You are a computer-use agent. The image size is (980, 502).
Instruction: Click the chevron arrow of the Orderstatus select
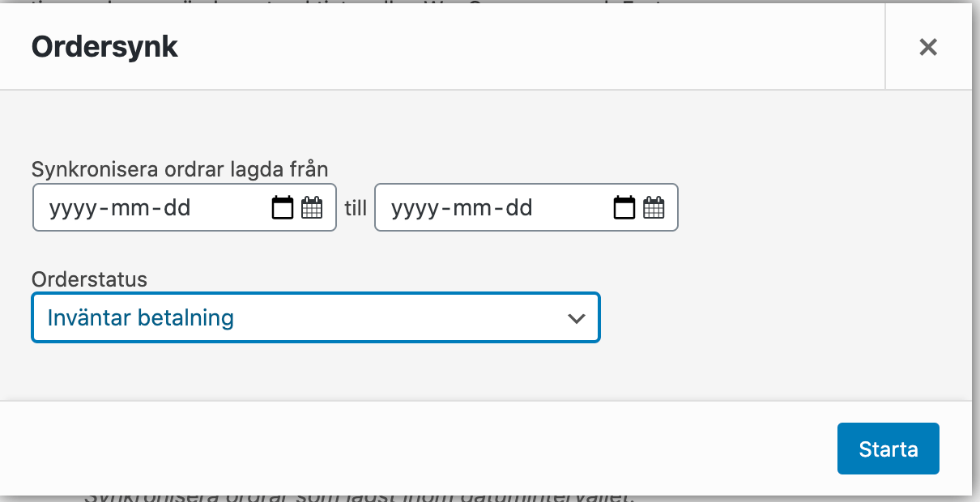pos(577,318)
